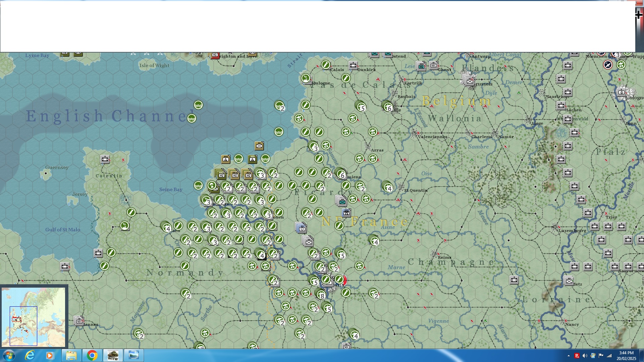Select the unit marked with red at Paris
This screenshot has height=362, width=644.
click(340, 280)
